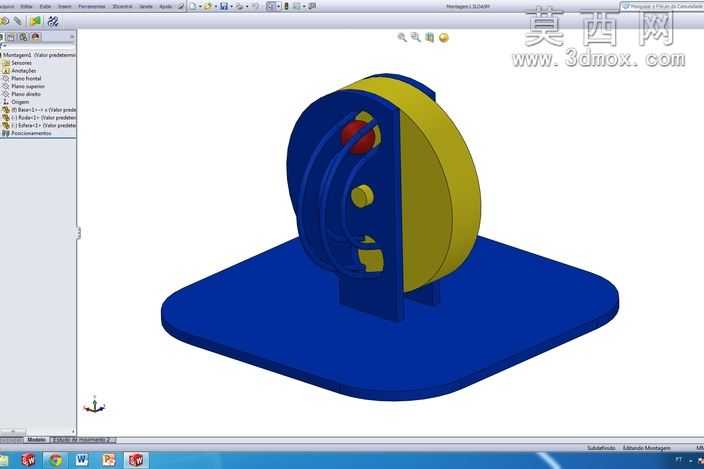Select Posicionamentos in the tree
704x469 pixels.
31,133
